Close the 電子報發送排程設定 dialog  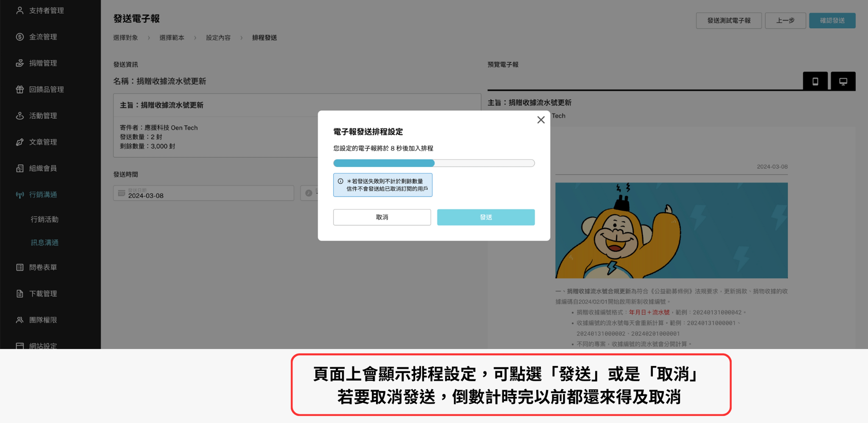540,119
